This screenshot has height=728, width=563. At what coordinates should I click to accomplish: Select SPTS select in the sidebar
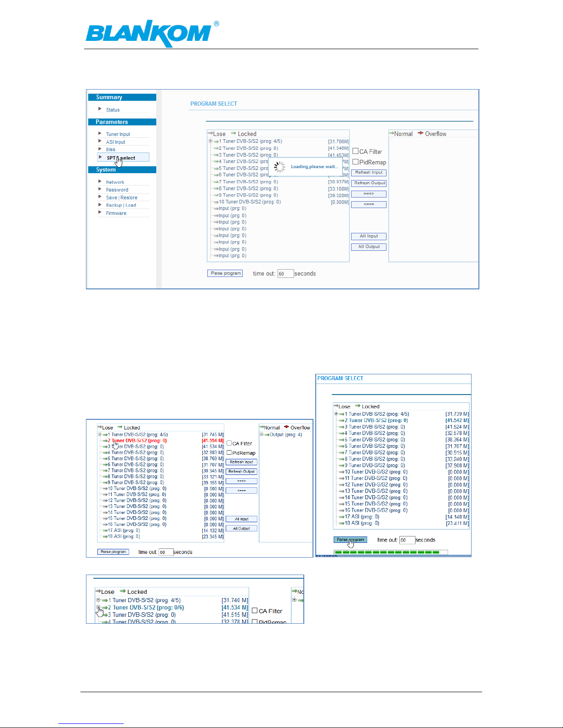tap(123, 158)
